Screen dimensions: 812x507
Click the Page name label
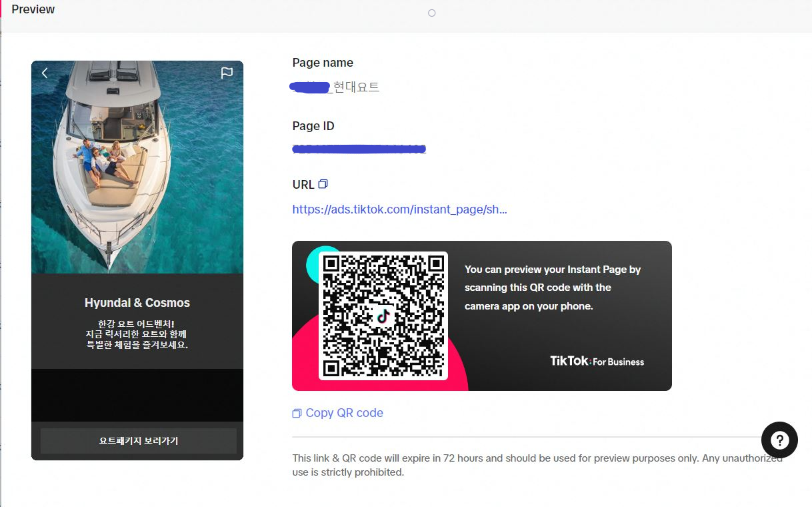(323, 63)
